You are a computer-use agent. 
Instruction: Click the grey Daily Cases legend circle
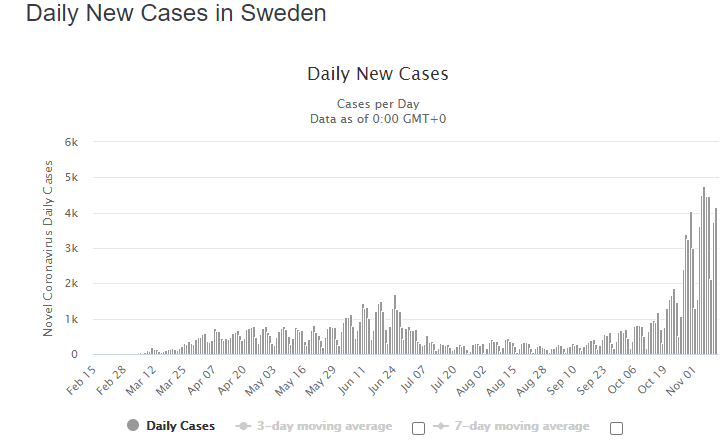[x=133, y=426]
